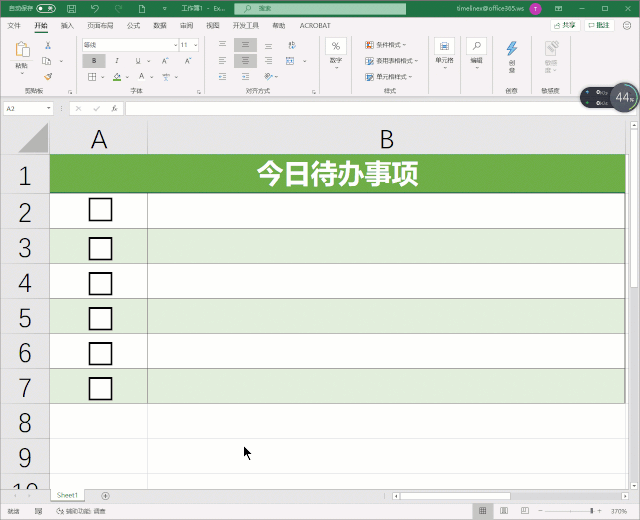The width and height of the screenshot is (640, 520).
Task: Click the Save icon in title bar
Action: pyautogui.click(x=71, y=8)
